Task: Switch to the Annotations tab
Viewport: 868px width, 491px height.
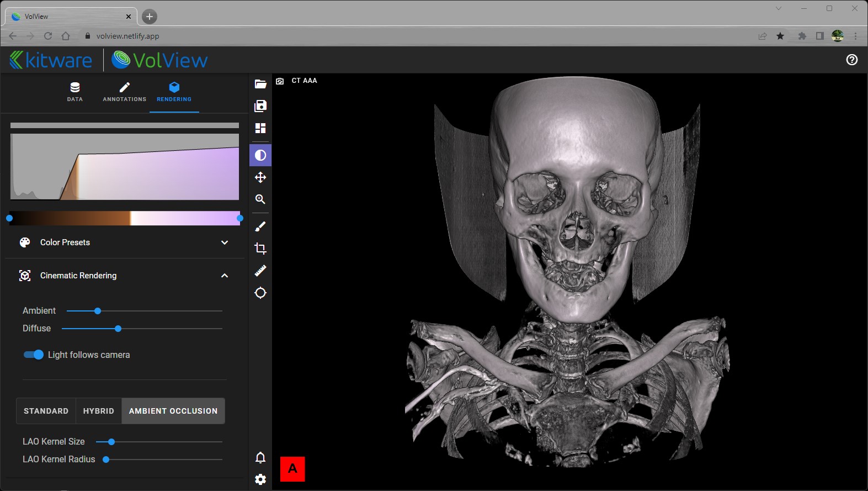Action: click(x=125, y=92)
